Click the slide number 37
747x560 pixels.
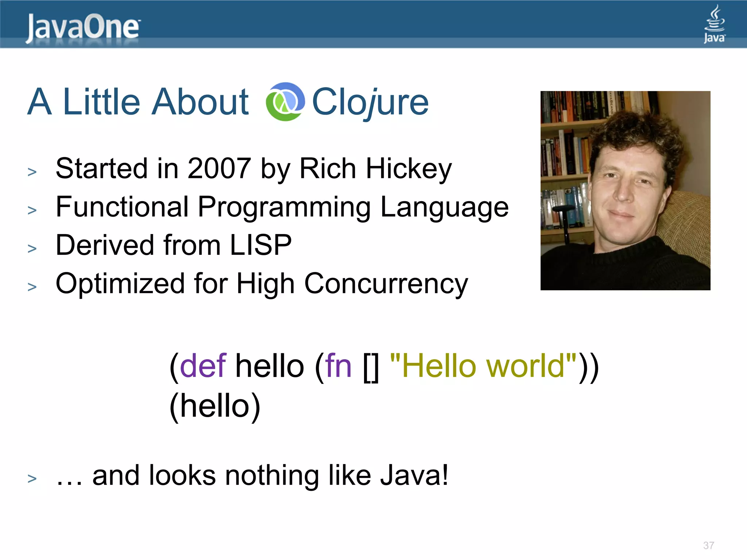tap(708, 545)
